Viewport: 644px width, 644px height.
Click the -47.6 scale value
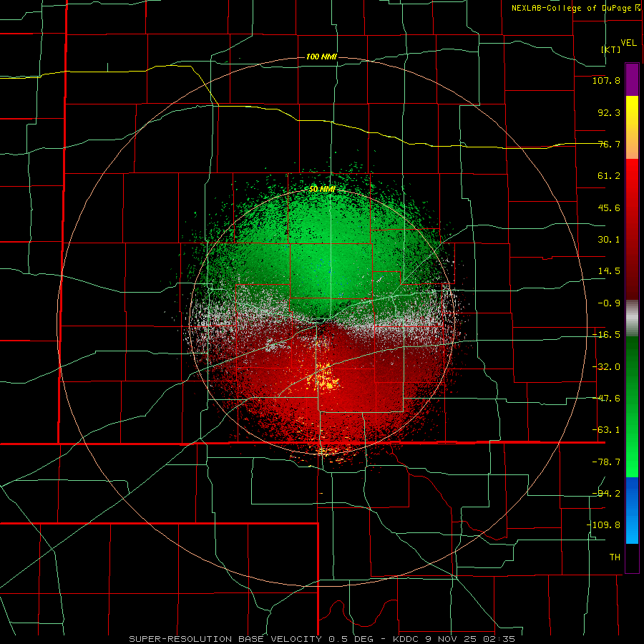[x=606, y=399]
